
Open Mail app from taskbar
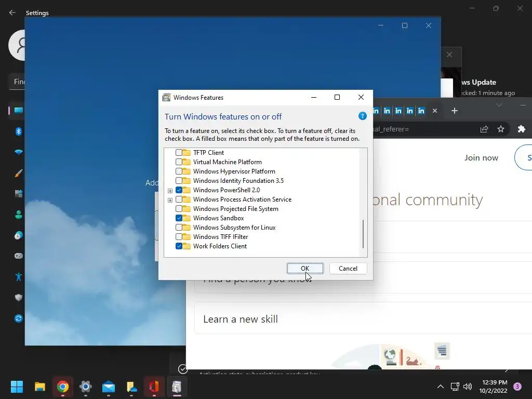click(109, 387)
